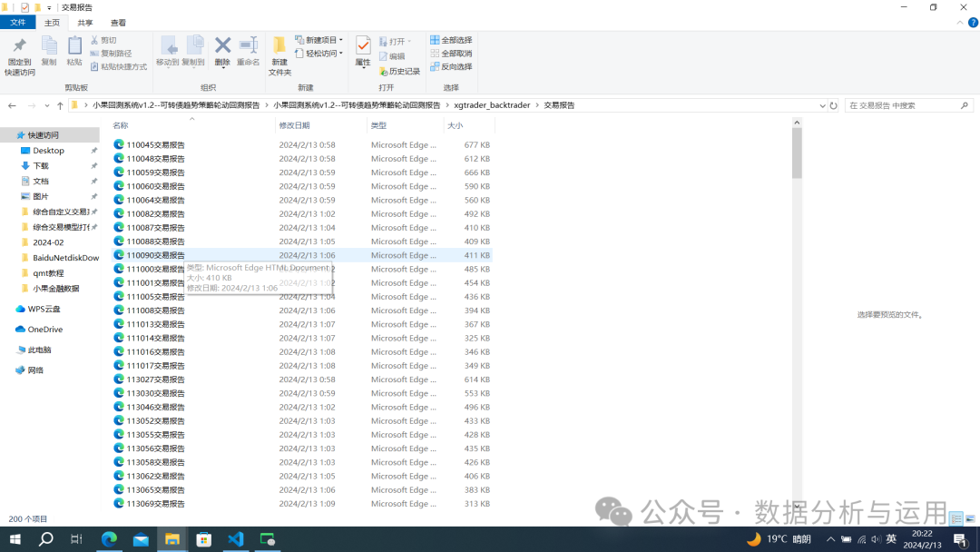Expand address bar history dropdown
The width and height of the screenshot is (980, 552).
click(822, 105)
